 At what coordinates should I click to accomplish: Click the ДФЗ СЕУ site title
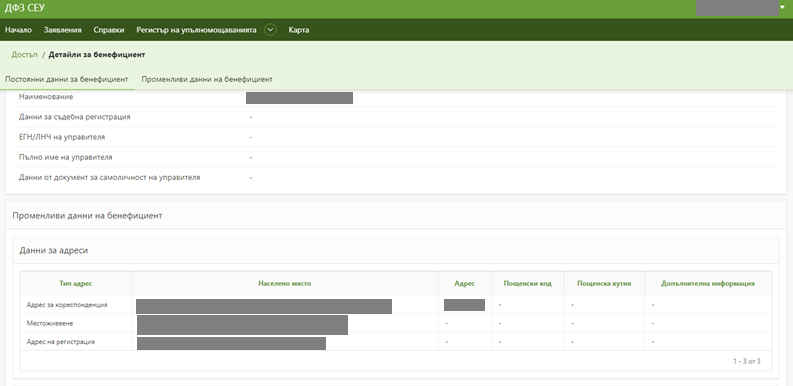click(25, 8)
